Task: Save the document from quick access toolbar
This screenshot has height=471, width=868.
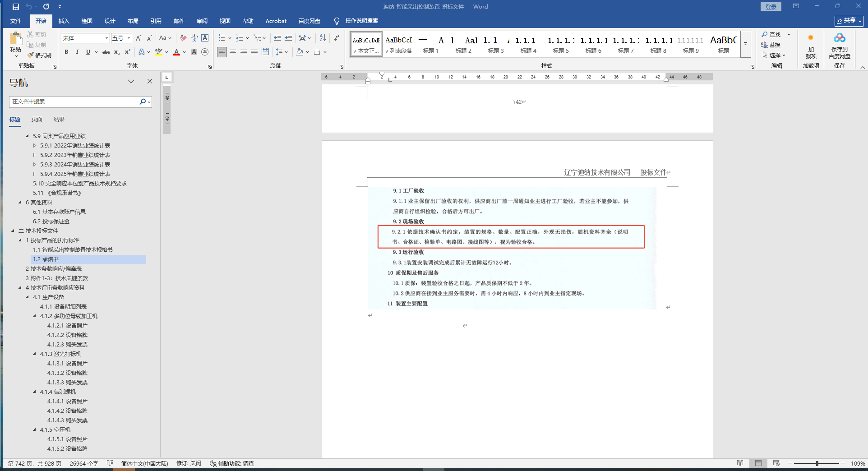Action: tap(16, 7)
